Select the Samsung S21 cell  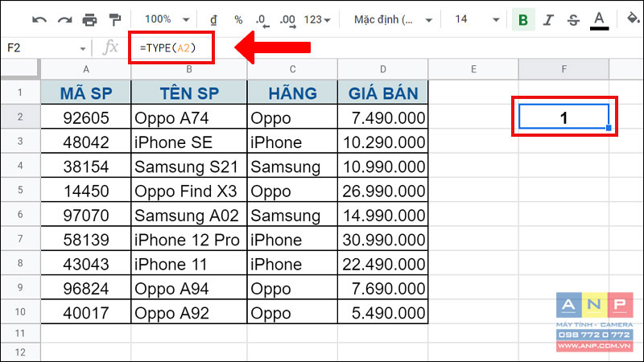pyautogui.click(x=189, y=167)
